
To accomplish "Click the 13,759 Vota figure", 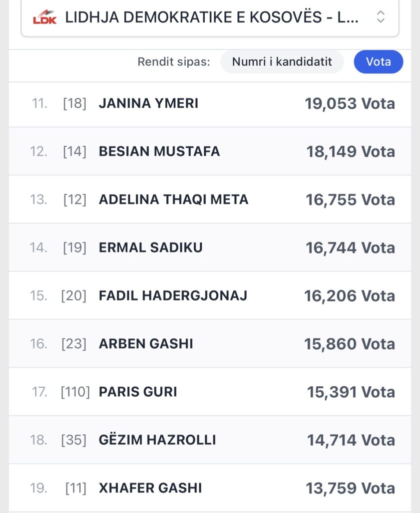I will [350, 488].
